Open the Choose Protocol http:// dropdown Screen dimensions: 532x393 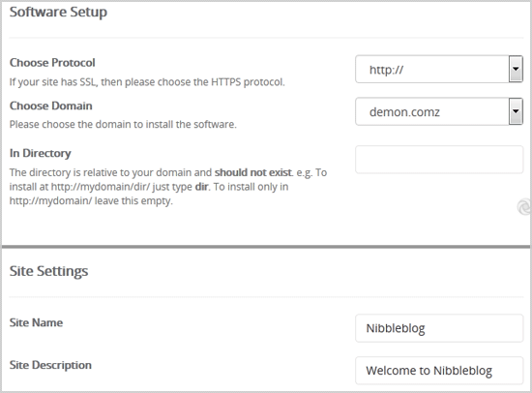(439, 70)
